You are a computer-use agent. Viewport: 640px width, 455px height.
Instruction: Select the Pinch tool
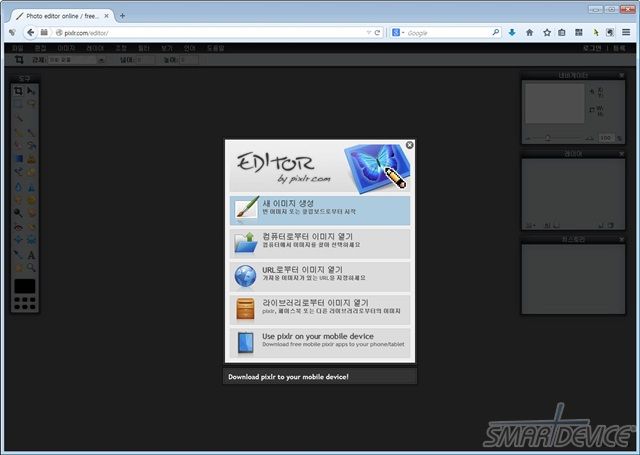coord(31,240)
